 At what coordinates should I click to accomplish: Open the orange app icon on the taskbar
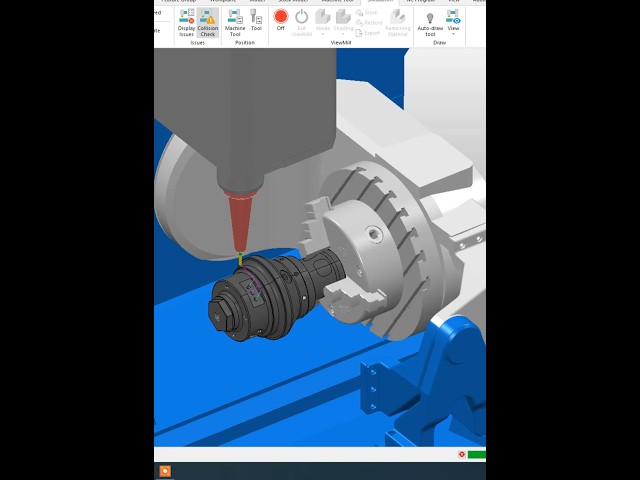tap(165, 471)
